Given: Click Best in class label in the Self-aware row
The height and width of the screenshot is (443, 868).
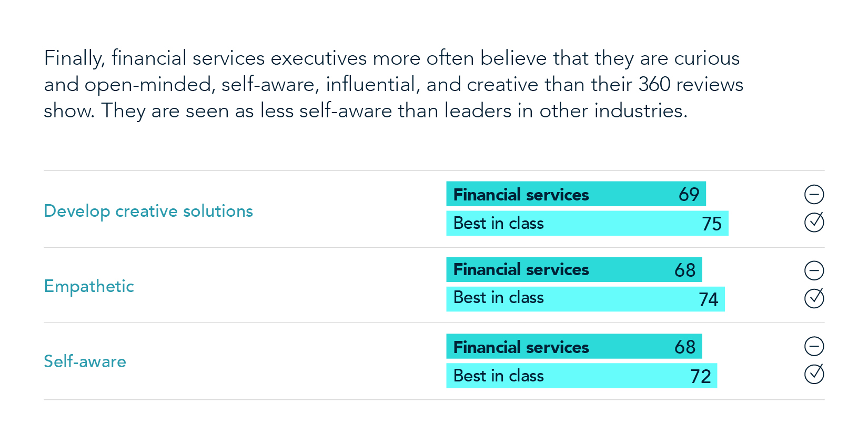Looking at the screenshot, I should (498, 376).
